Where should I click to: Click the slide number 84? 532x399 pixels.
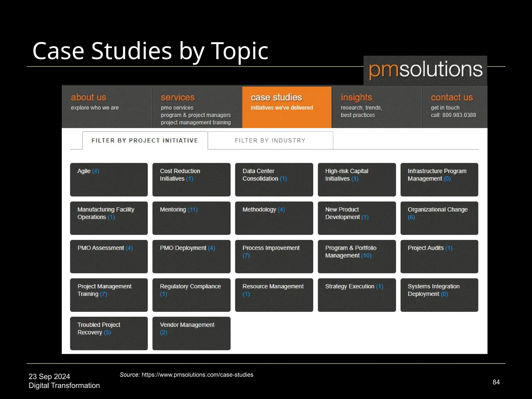tap(496, 382)
